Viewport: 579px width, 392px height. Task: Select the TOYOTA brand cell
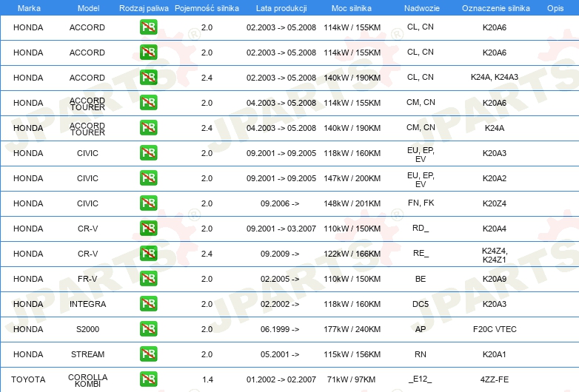(28, 379)
